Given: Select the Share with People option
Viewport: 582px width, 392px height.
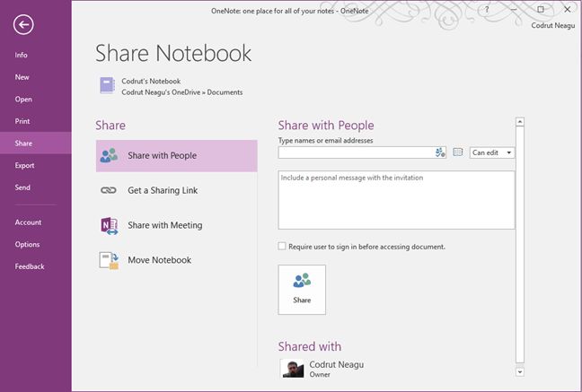Looking at the screenshot, I should tap(176, 156).
